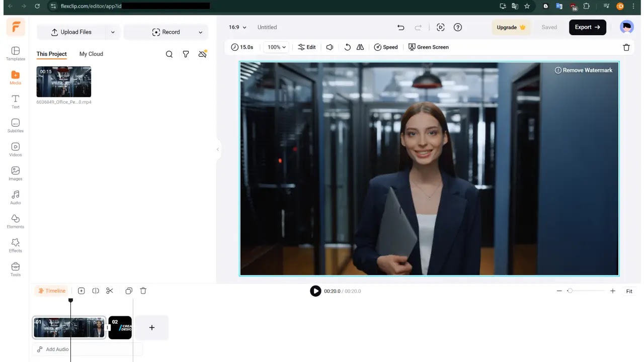Open the Tools panel
The image size is (644, 362).
16,269
